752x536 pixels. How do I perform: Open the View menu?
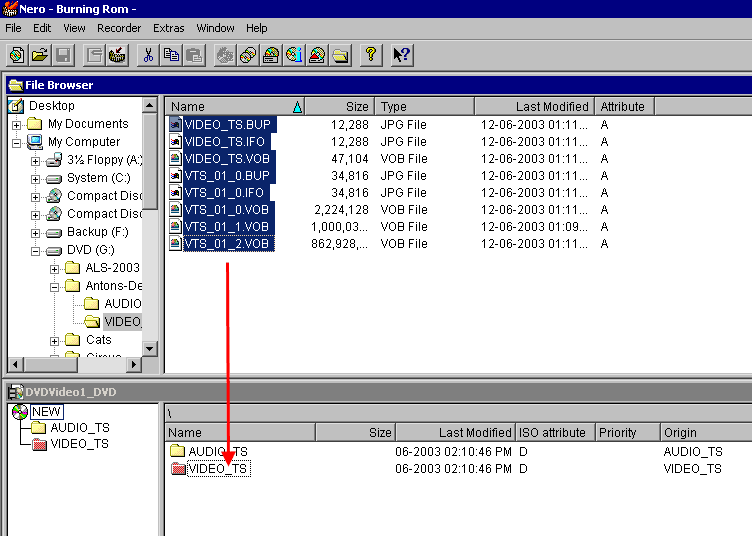[x=74, y=28]
